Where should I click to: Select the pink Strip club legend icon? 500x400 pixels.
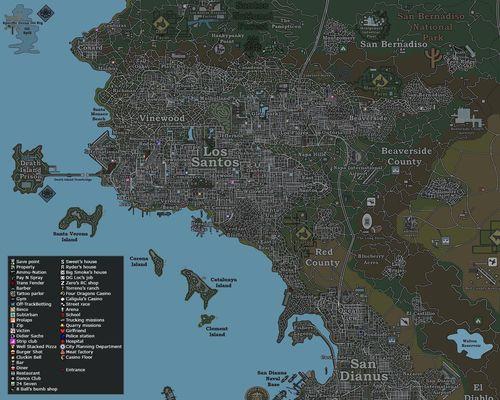(12, 341)
